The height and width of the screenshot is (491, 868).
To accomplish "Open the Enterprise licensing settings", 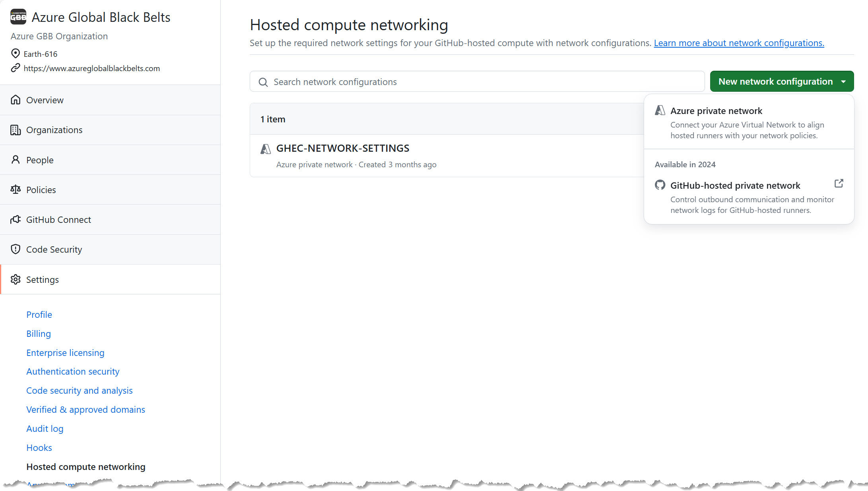I will tap(65, 353).
